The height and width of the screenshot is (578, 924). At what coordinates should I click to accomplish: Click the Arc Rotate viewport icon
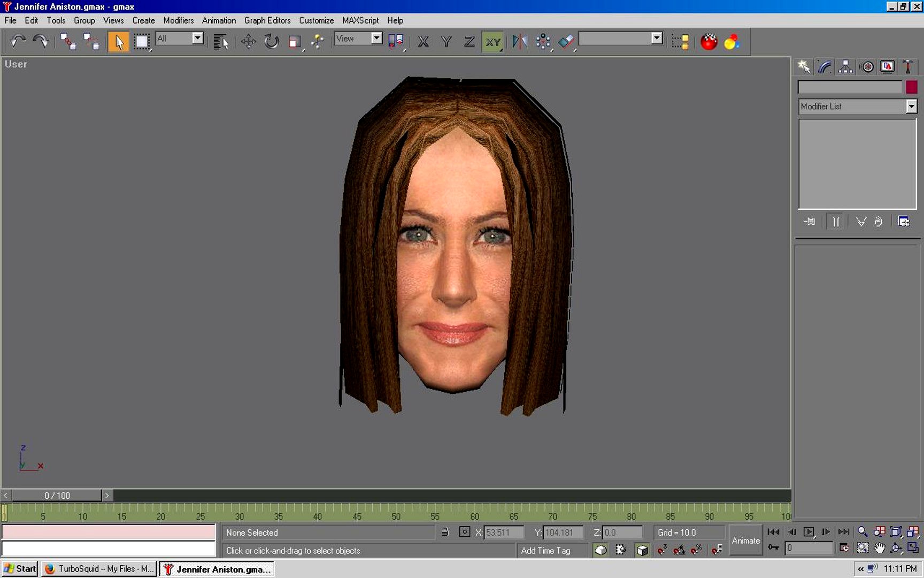coord(896,547)
